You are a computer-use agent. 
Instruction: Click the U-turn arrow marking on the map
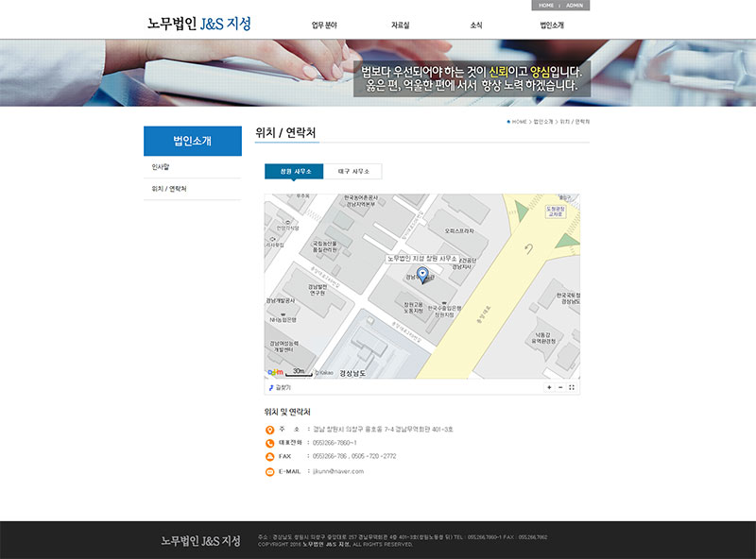pyautogui.click(x=529, y=248)
